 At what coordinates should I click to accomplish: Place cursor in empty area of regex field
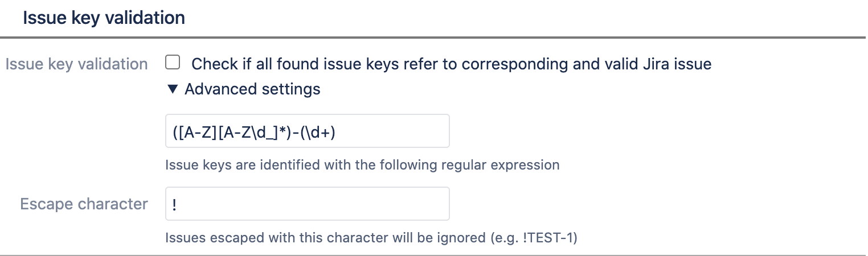tap(399, 131)
